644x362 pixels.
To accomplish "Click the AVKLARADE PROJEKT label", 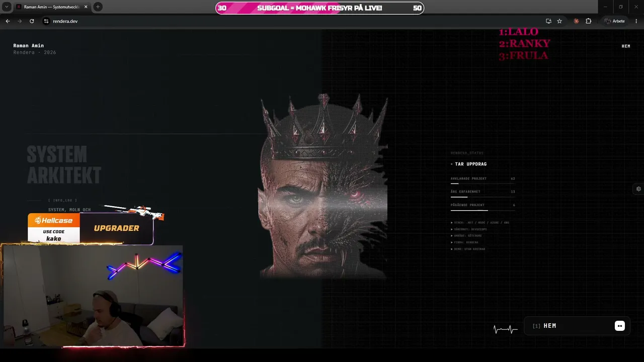I will (x=468, y=178).
